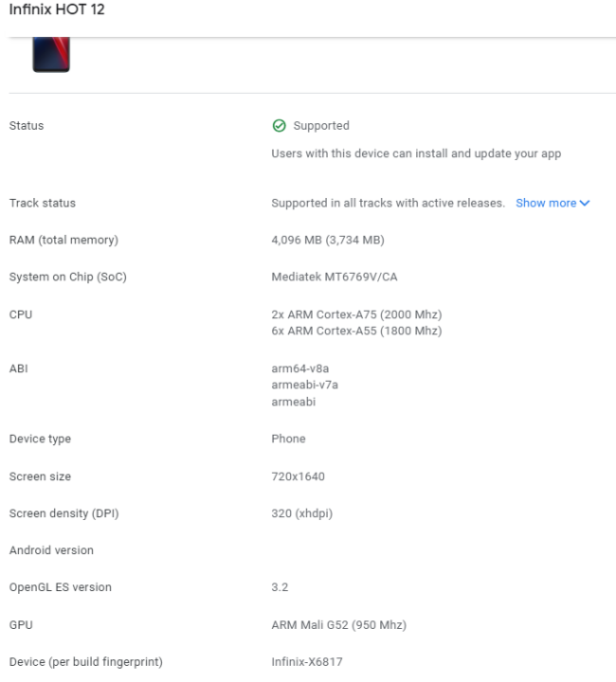The height and width of the screenshot is (682, 616).
Task: Click the Phone device type value
Action: (x=288, y=440)
